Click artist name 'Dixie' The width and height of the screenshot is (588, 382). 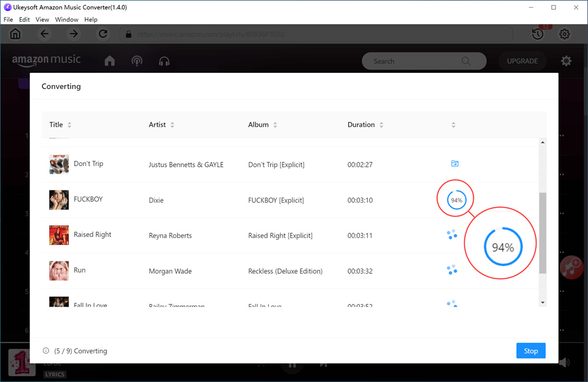click(156, 200)
